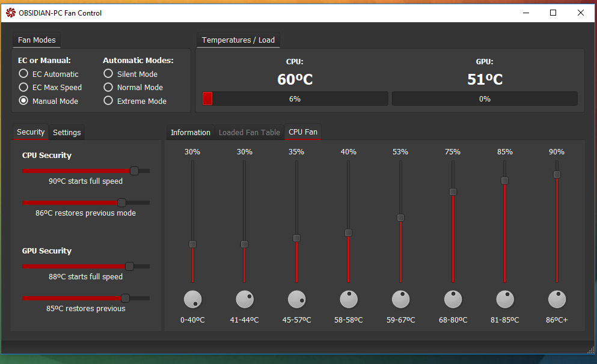
Task: Switch to the Security tab
Action: pos(31,132)
